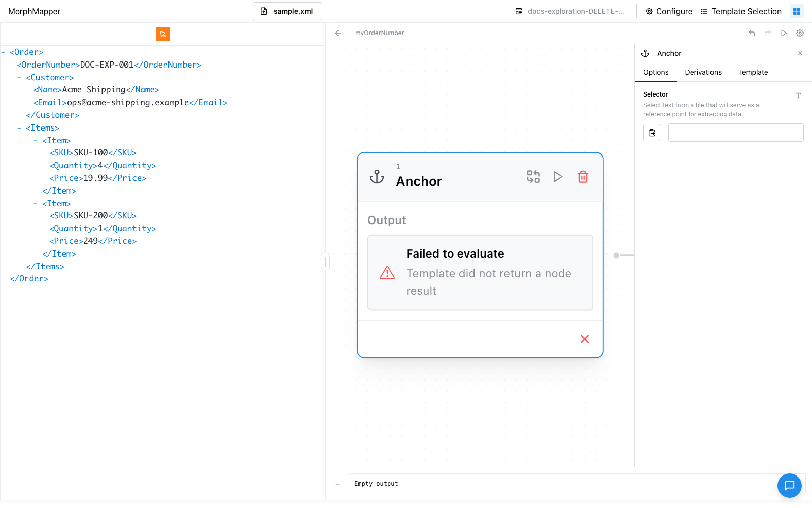Image resolution: width=812 pixels, height=508 pixels.
Task: Click the red X on Anchor node
Action: point(585,339)
